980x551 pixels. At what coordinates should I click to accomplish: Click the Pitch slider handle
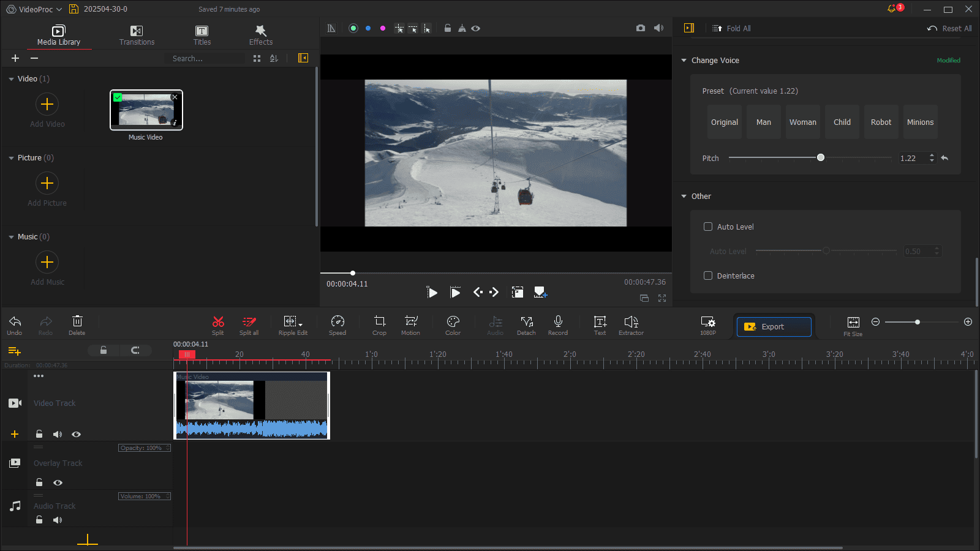coord(821,158)
